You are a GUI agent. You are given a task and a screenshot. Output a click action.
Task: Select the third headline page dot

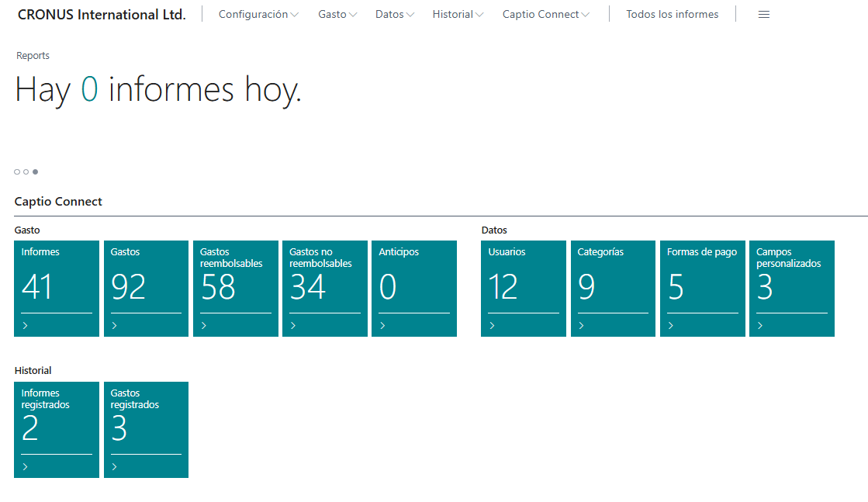tap(35, 171)
